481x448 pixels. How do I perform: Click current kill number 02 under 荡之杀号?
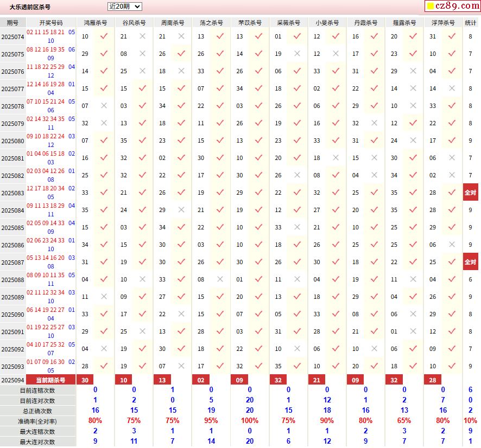coord(201,380)
